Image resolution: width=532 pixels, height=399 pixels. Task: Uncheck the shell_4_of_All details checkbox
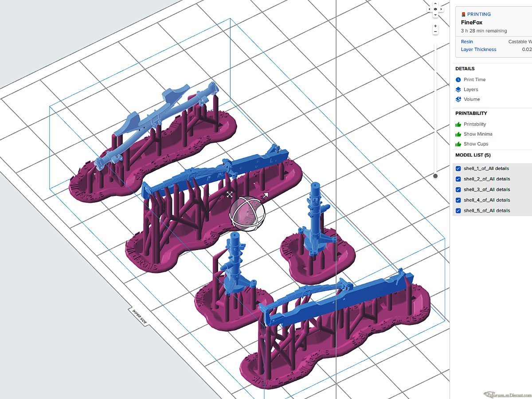coord(458,200)
